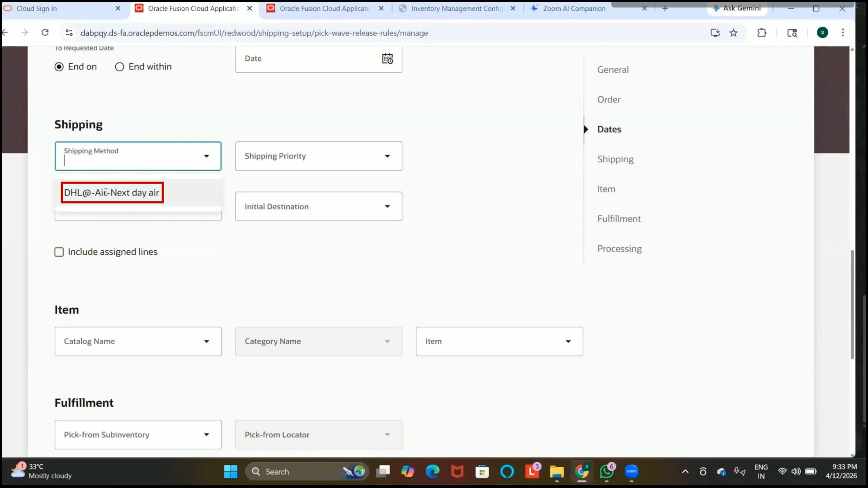The image size is (868, 488).
Task: Open the Chrome three-dot menu
Action: tap(843, 33)
